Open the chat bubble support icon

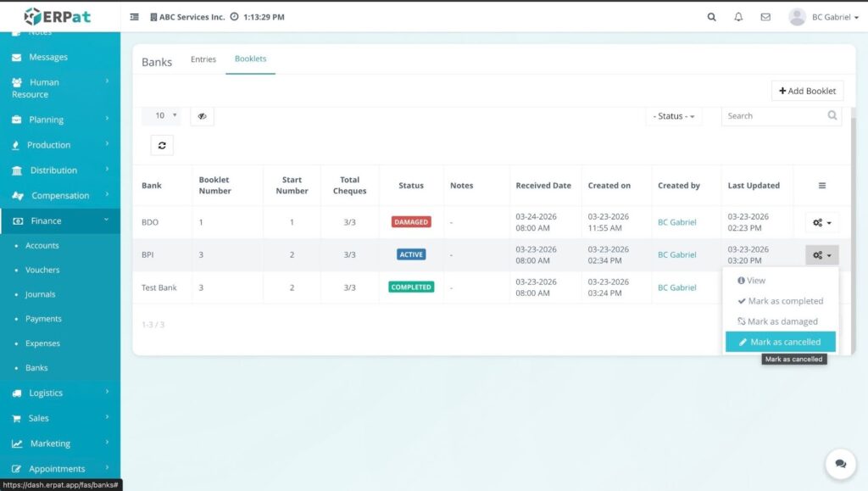click(840, 464)
